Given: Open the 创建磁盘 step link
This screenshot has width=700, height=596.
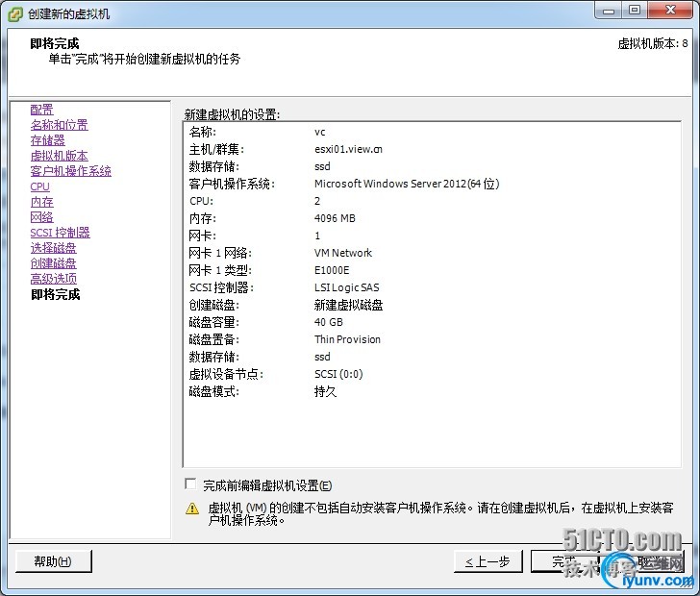Looking at the screenshot, I should 53,263.
